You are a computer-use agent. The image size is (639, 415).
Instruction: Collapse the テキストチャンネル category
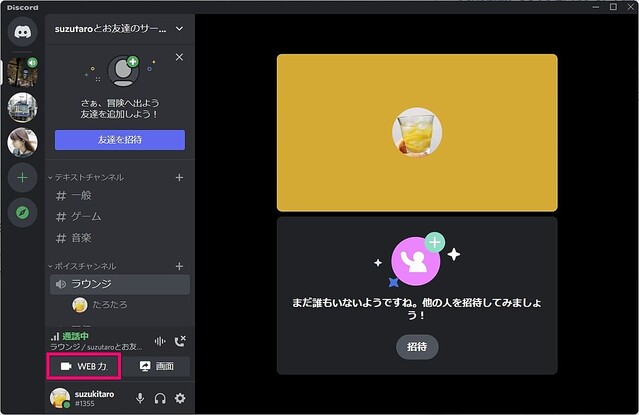coord(88,177)
